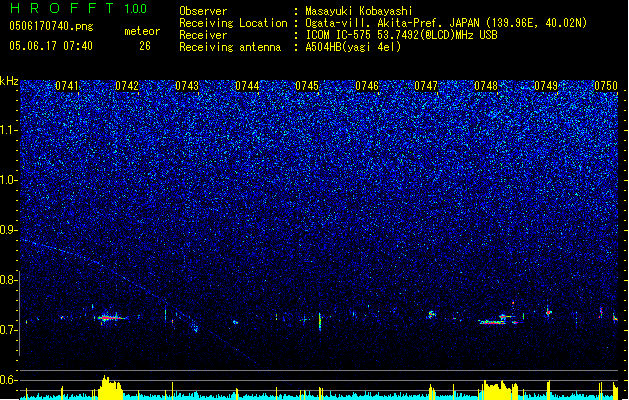Click the Receiving antenna label

click(230, 47)
